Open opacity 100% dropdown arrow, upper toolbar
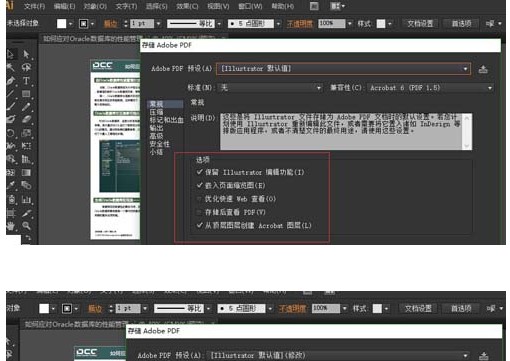 pyautogui.click(x=349, y=24)
